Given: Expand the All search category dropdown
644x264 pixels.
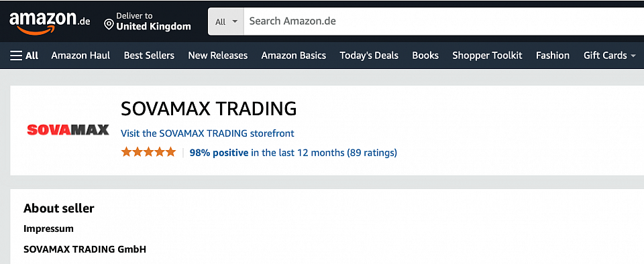Looking at the screenshot, I should (x=226, y=21).
